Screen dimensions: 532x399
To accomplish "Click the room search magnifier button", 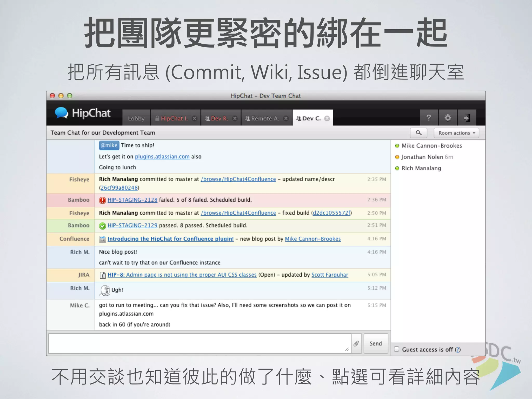I will click(x=418, y=133).
